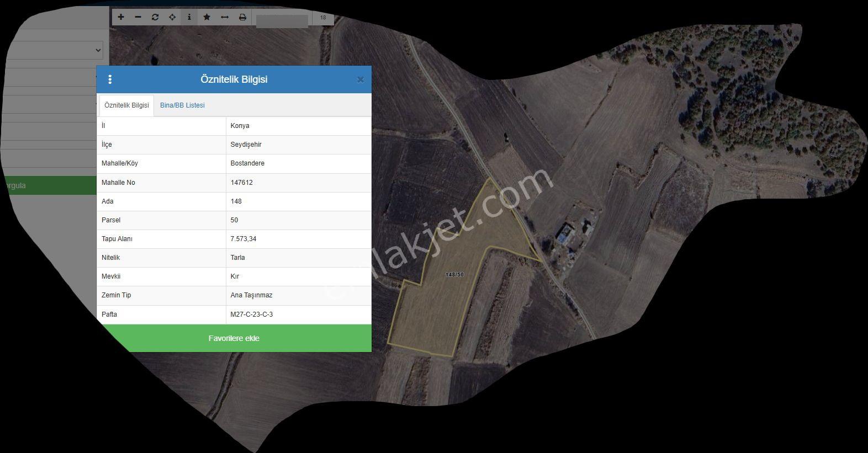Viewport: 868px width, 453px height.
Task: Refresh the map with the reload icon
Action: click(x=155, y=17)
